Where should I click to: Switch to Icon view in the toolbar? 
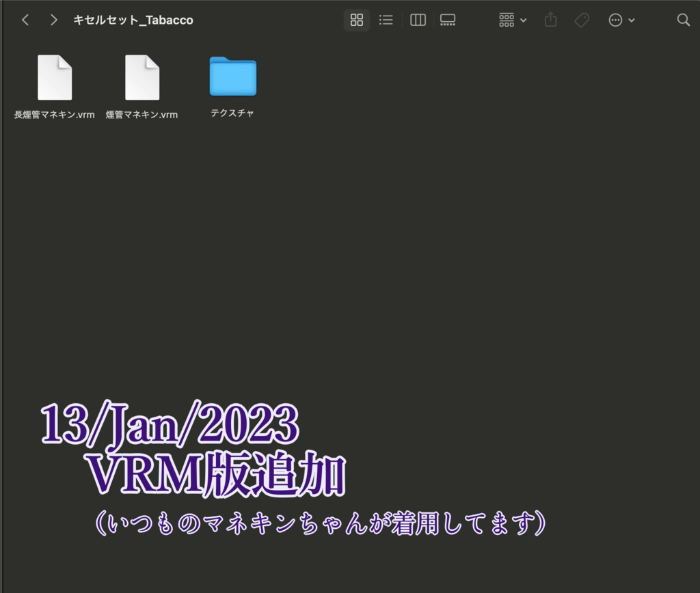[356, 20]
